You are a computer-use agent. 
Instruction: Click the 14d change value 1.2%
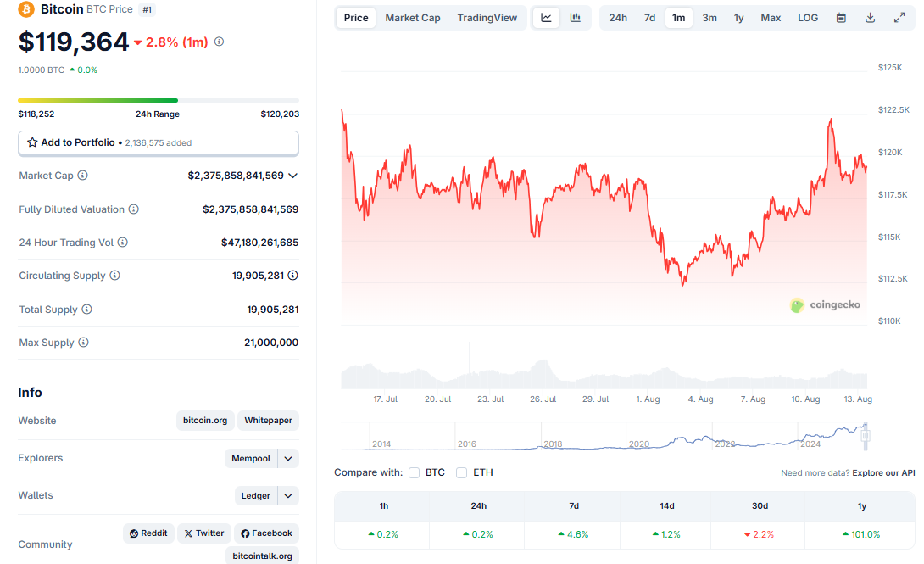tap(666, 534)
